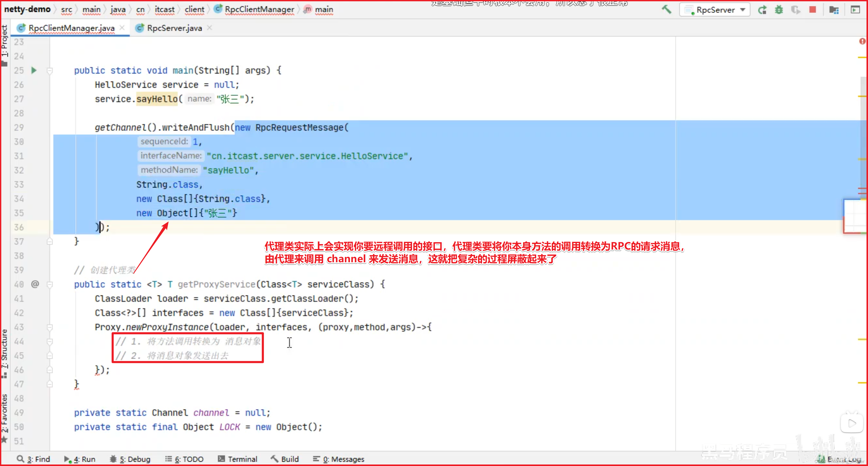Viewport: 868px width, 466px height.
Task: Click getProxyService method name on line 40
Action: pyautogui.click(x=216, y=284)
